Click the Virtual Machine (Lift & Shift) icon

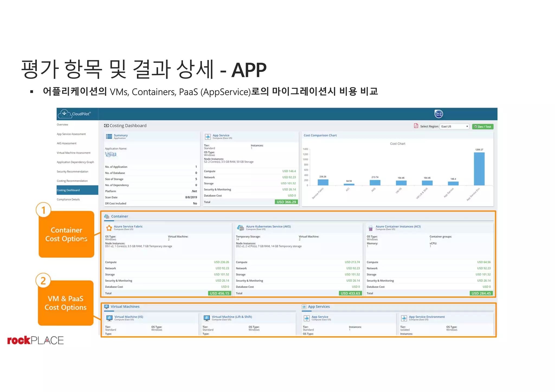click(x=207, y=318)
